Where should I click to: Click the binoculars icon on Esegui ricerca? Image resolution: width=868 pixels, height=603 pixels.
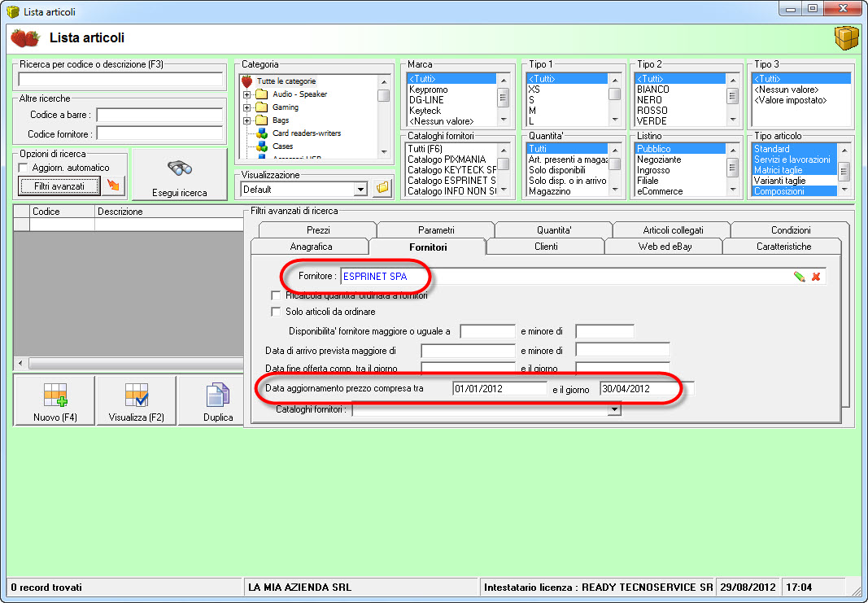179,168
